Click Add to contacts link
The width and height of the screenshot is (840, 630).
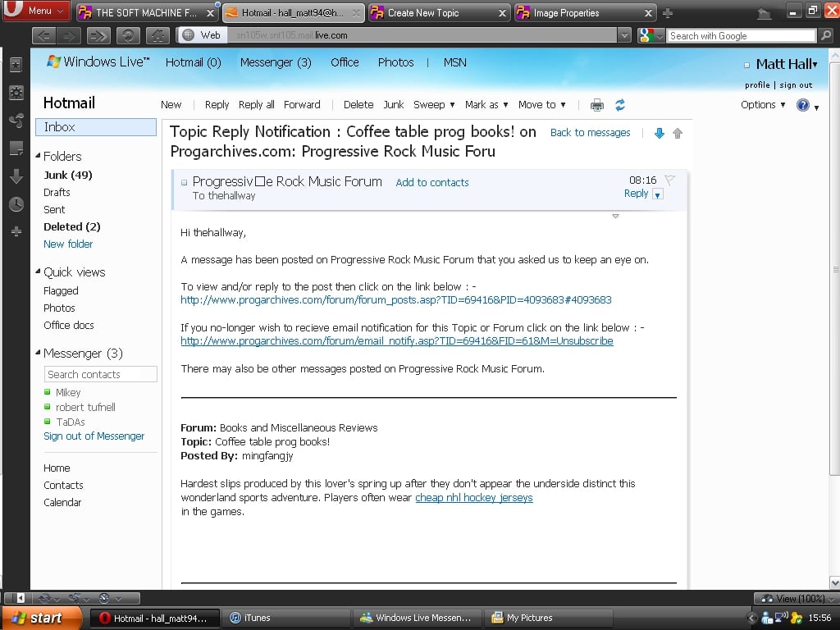431,183
